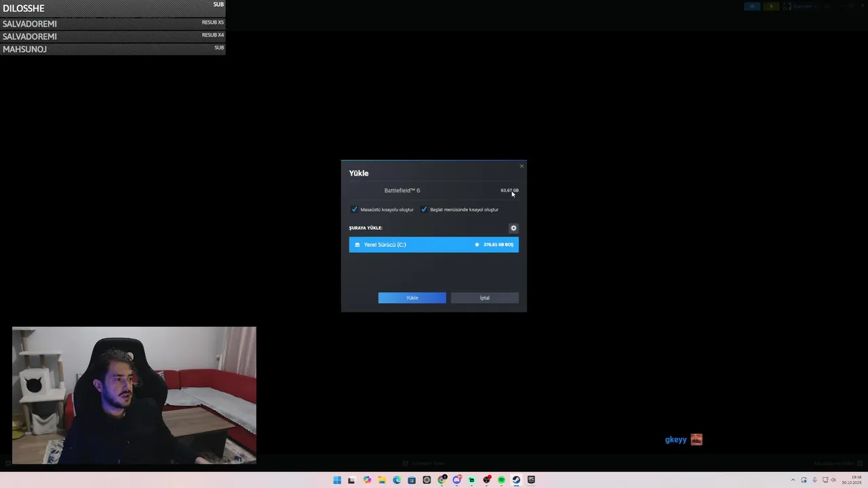Click the İptal cancel button
The width and height of the screenshot is (868, 488).
tap(485, 298)
